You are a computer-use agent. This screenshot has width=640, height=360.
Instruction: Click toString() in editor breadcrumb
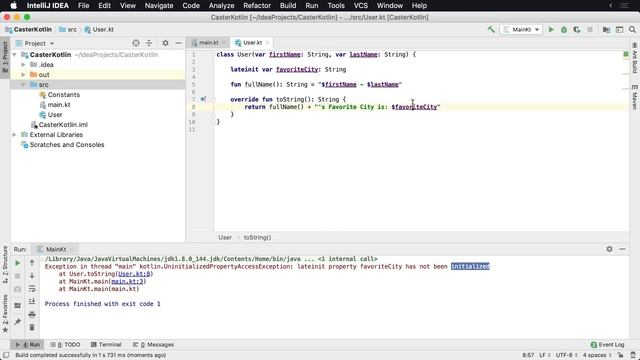[257, 237]
